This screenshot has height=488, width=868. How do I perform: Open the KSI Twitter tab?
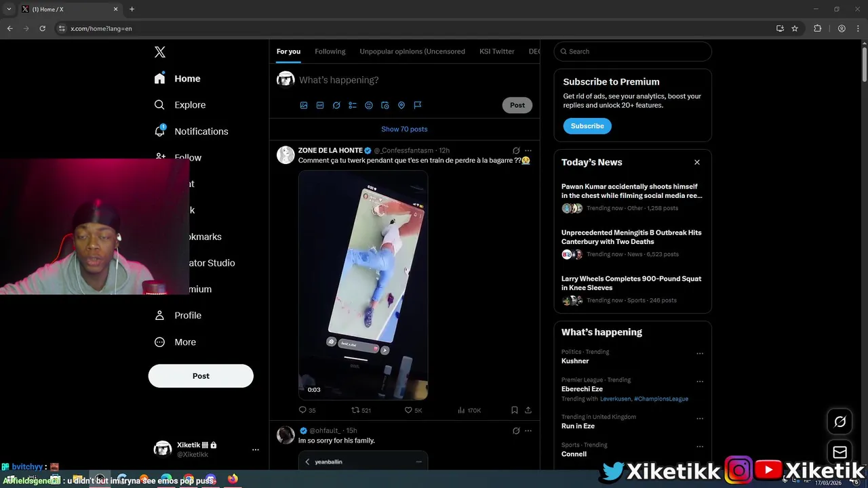click(497, 52)
